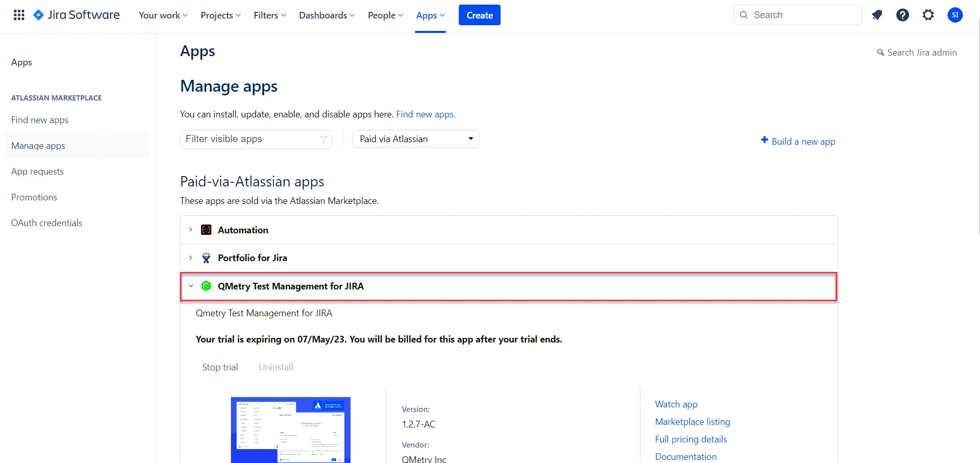Open the People menu

click(385, 15)
